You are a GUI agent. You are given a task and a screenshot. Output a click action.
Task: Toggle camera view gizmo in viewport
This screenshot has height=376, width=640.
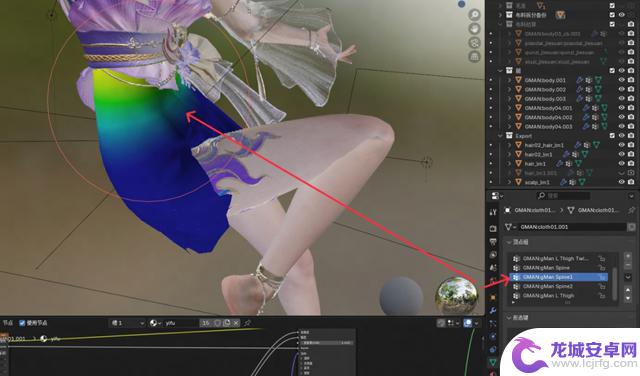pyautogui.click(x=474, y=43)
